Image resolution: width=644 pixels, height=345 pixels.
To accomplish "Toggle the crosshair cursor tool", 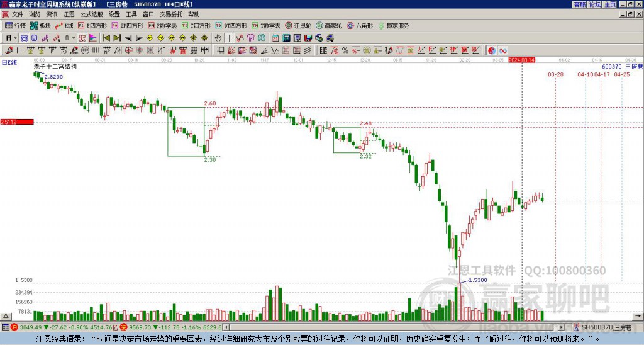I will 229,38.
